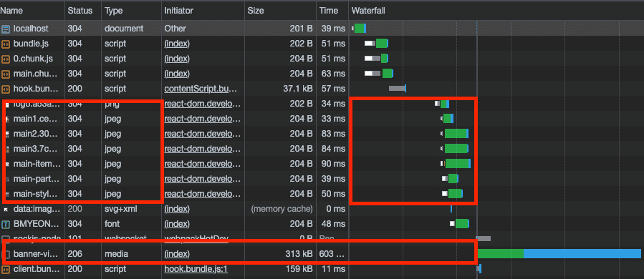Viewport: 644px width, 279px height.
Task: Follow the contentScript.bu… initiator link
Action: tap(201, 89)
